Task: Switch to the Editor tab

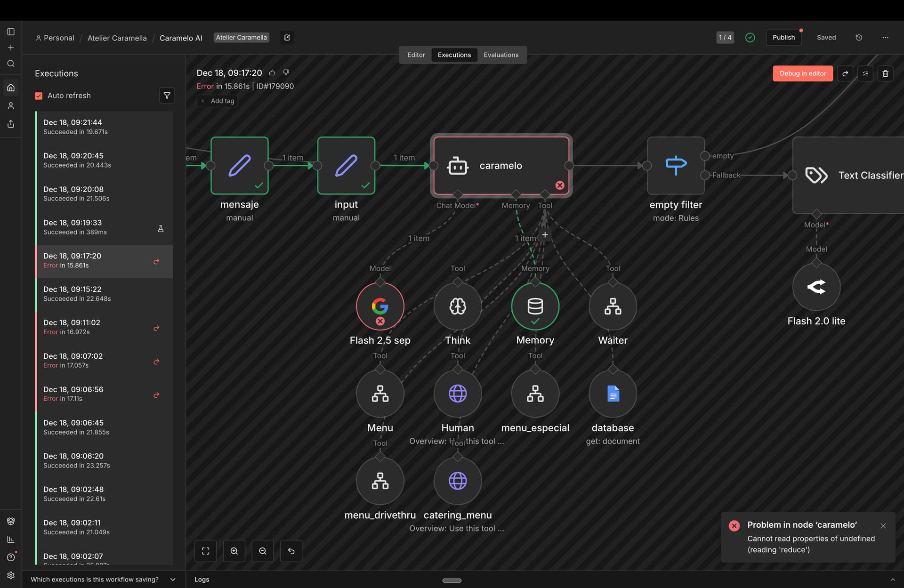Action: pos(416,55)
